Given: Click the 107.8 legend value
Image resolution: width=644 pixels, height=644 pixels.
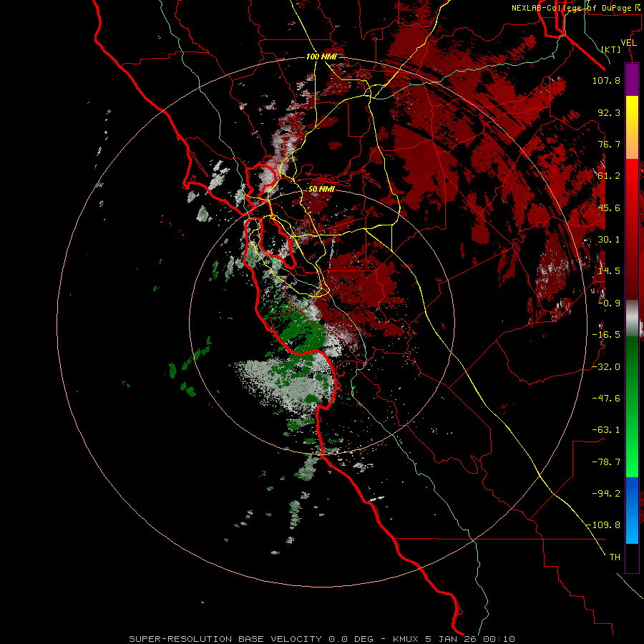Looking at the screenshot, I should point(606,80).
